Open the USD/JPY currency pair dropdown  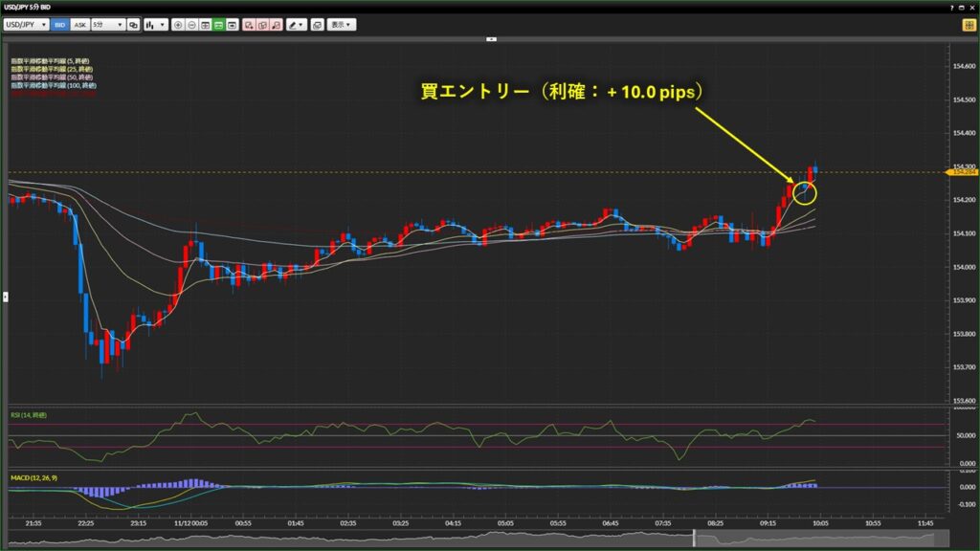click(x=26, y=24)
